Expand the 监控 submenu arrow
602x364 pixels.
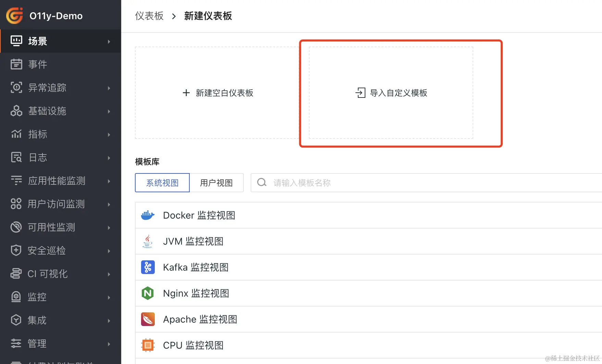tap(109, 297)
